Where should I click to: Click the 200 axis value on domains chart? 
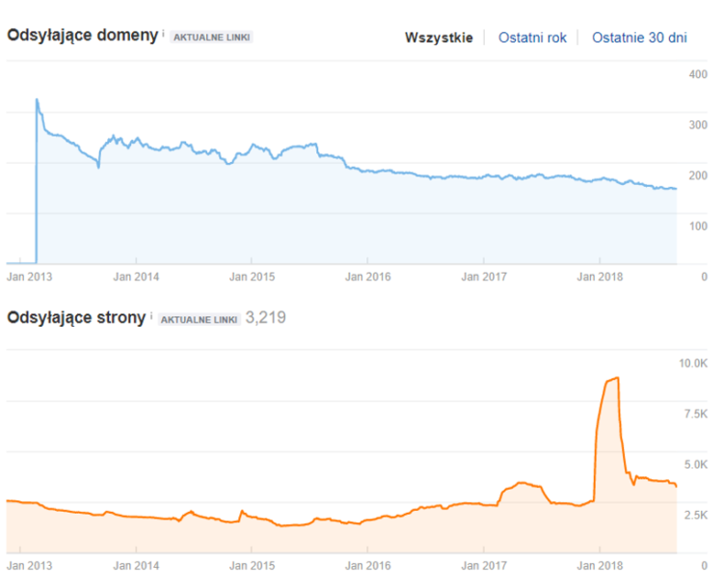[x=698, y=175]
